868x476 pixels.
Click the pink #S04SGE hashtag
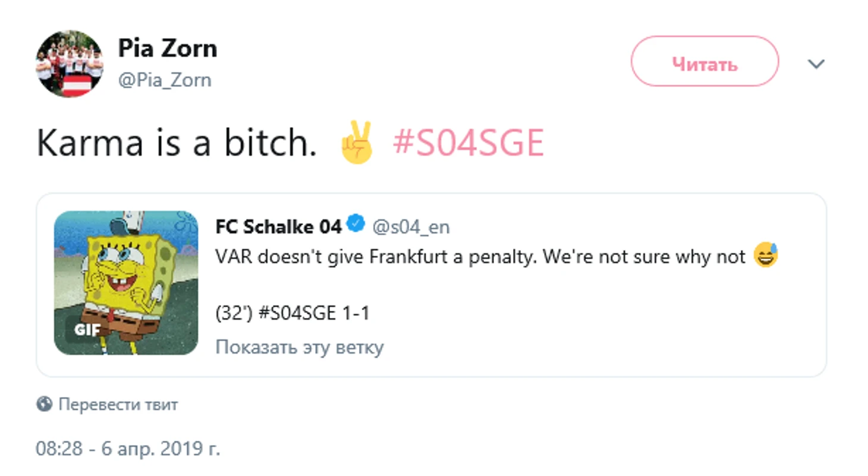tap(468, 143)
